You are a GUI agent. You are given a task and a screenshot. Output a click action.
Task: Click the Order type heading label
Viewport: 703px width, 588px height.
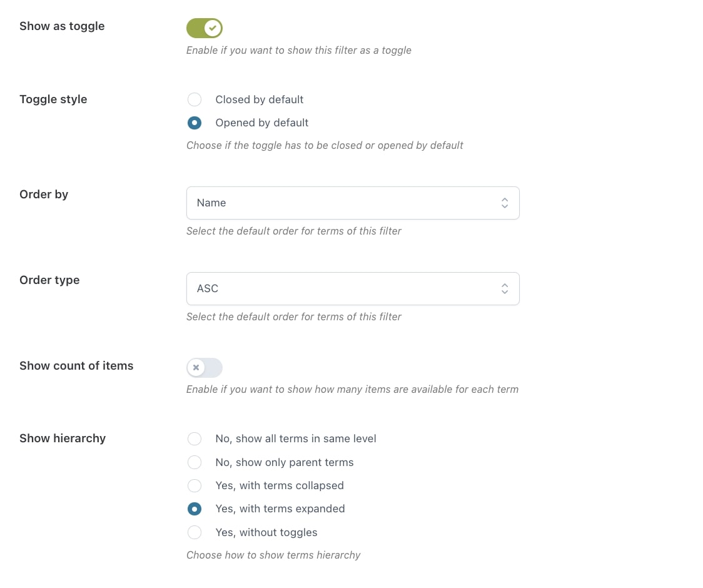49,280
